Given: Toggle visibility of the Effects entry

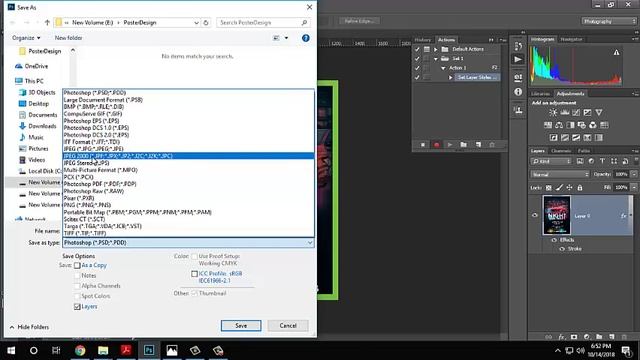Looking at the screenshot, I should tap(554, 240).
